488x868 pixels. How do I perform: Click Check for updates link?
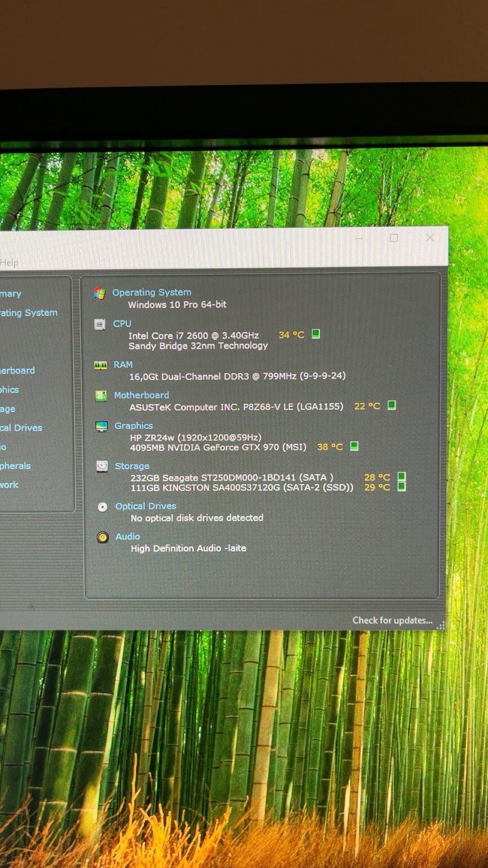pos(393,620)
